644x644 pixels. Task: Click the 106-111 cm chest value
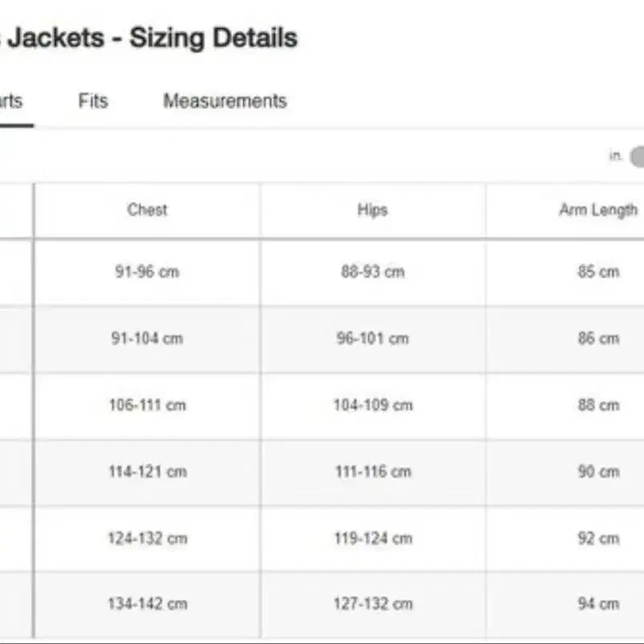(148, 405)
